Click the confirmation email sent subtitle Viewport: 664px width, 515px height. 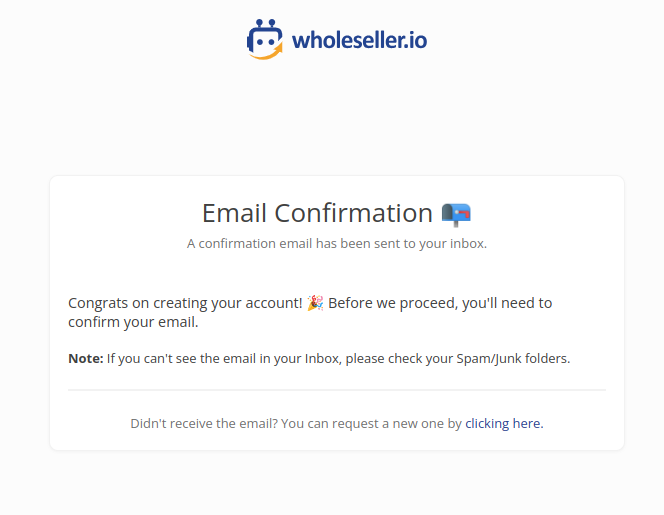pyautogui.click(x=337, y=244)
